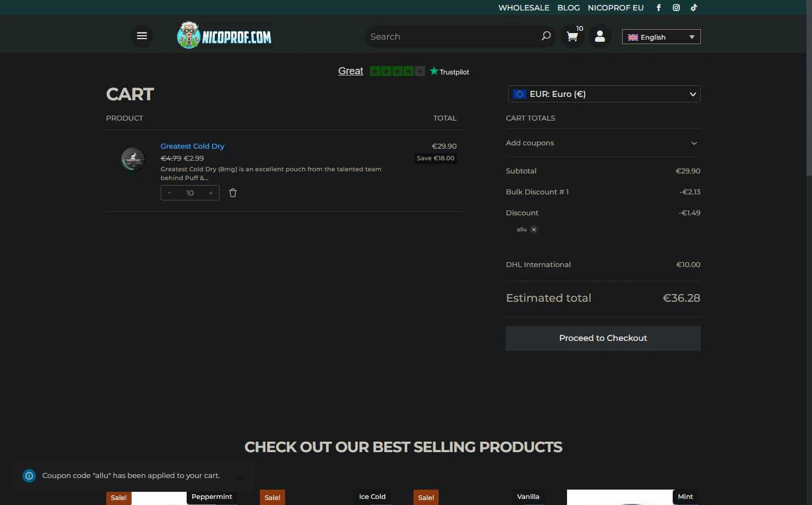This screenshot has height=505, width=812.
Task: Open the user account icon
Action: point(600,36)
